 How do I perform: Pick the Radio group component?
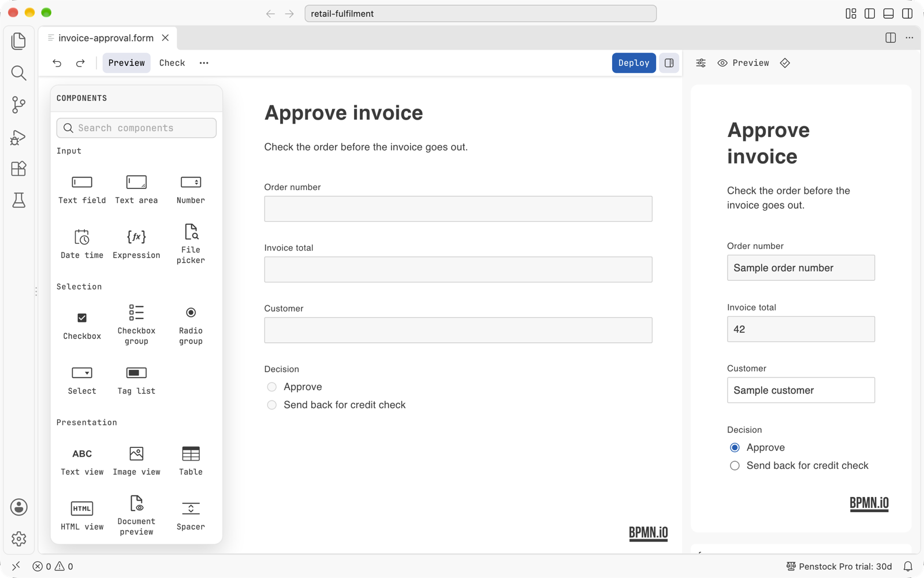point(191,325)
